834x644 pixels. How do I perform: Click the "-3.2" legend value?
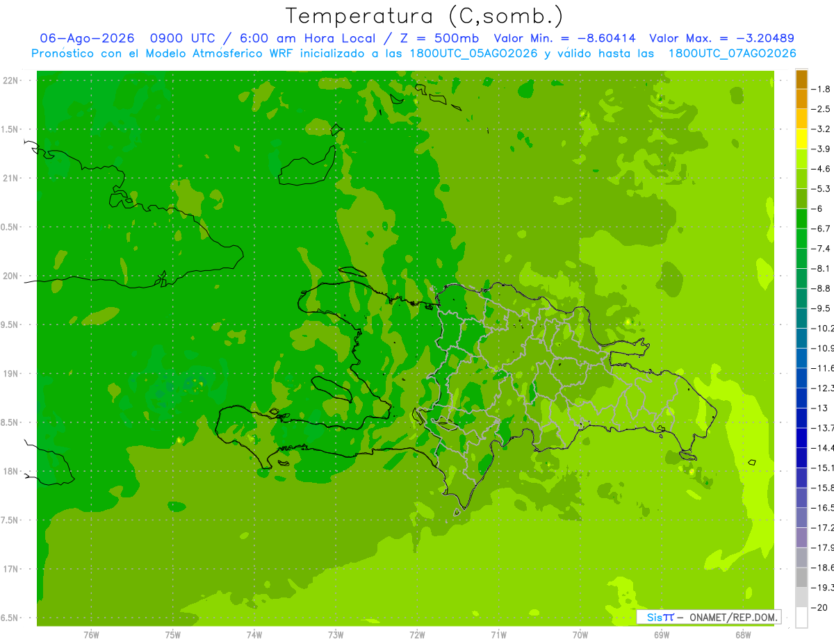pos(821,129)
